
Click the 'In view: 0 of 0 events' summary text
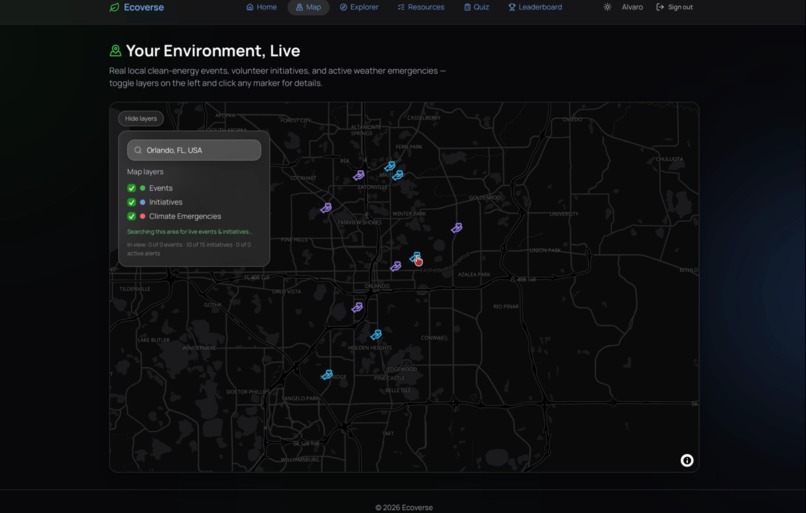pos(189,249)
